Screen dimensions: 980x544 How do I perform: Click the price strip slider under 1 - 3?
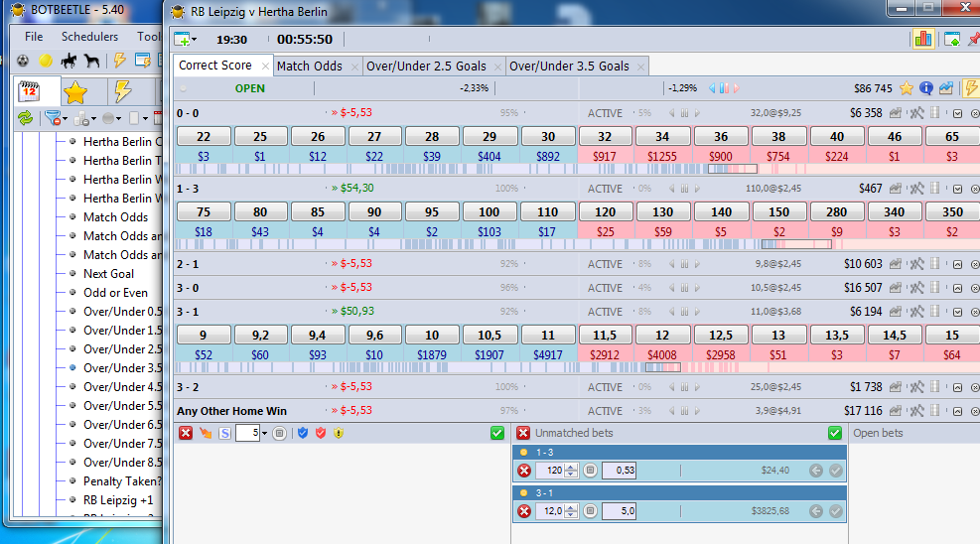tap(797, 244)
